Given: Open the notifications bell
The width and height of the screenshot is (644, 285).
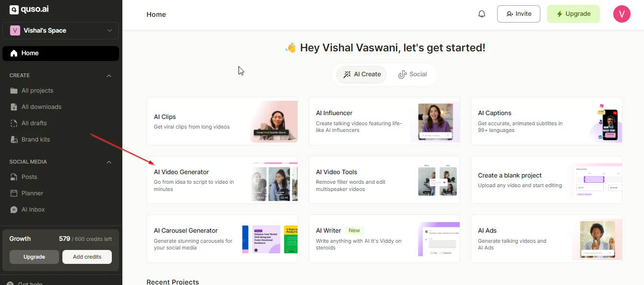Looking at the screenshot, I should pyautogui.click(x=482, y=14).
